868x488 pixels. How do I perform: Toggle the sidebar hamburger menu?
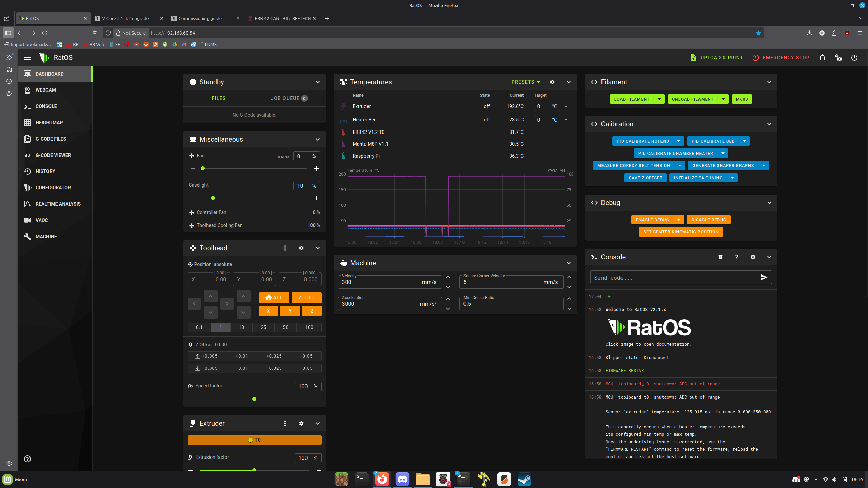point(27,58)
